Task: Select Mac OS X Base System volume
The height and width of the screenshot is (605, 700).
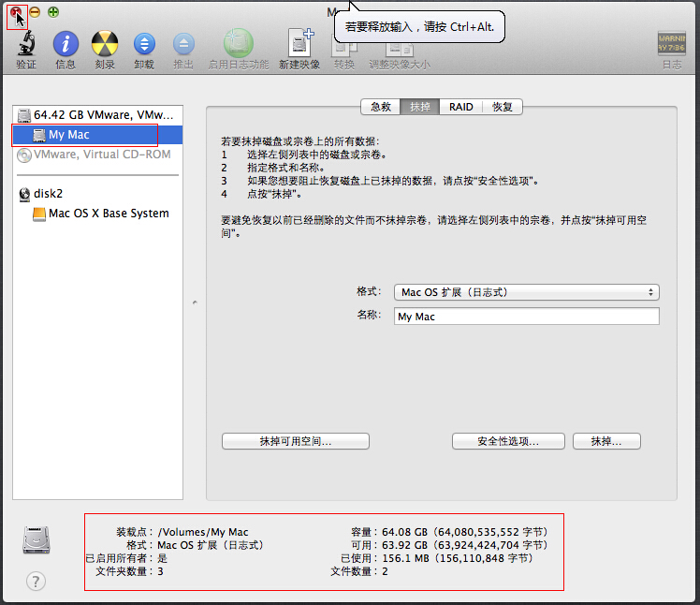Action: tap(97, 214)
